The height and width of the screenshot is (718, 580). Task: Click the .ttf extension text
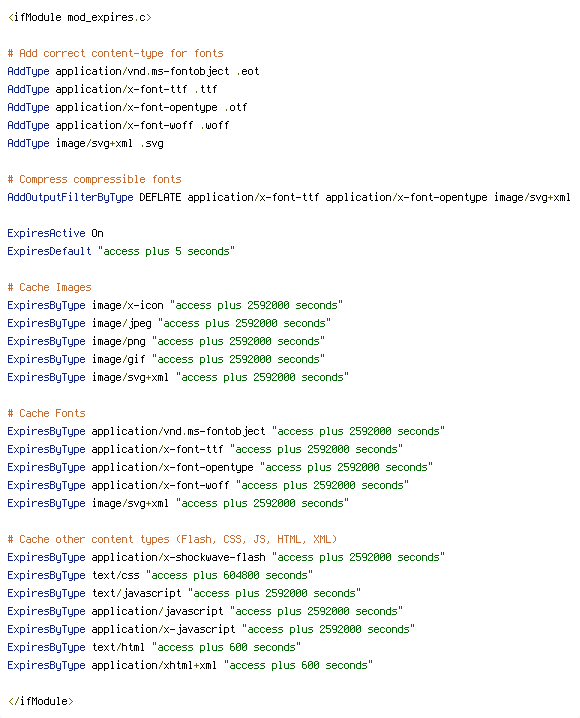206,89
